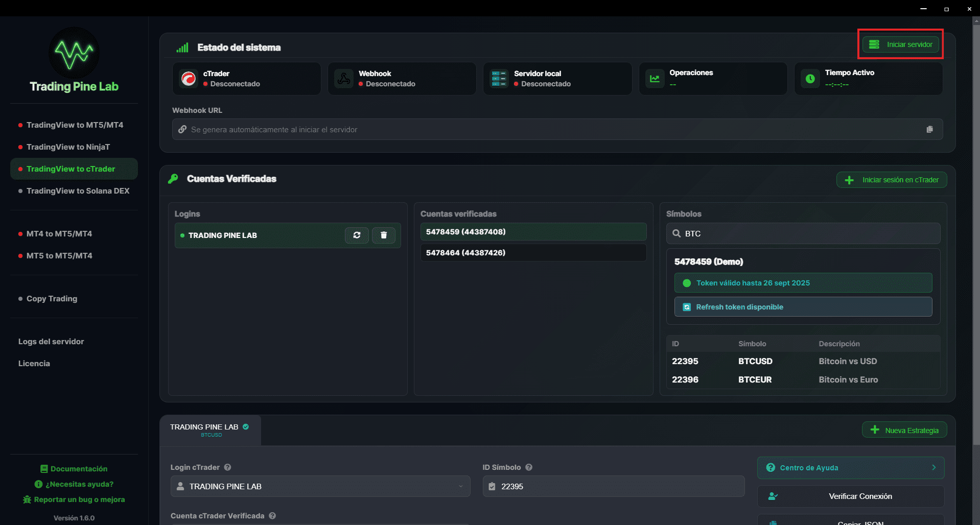The image size is (980, 525).
Task: Open the Login cTrader dropdown
Action: (320, 486)
